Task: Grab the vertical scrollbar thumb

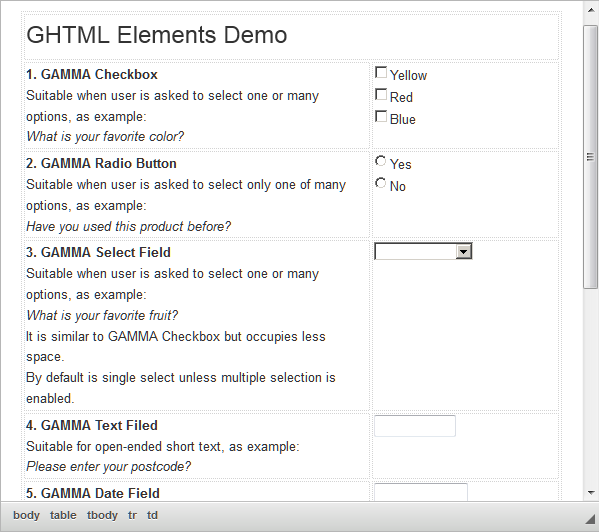Action: [x=591, y=157]
